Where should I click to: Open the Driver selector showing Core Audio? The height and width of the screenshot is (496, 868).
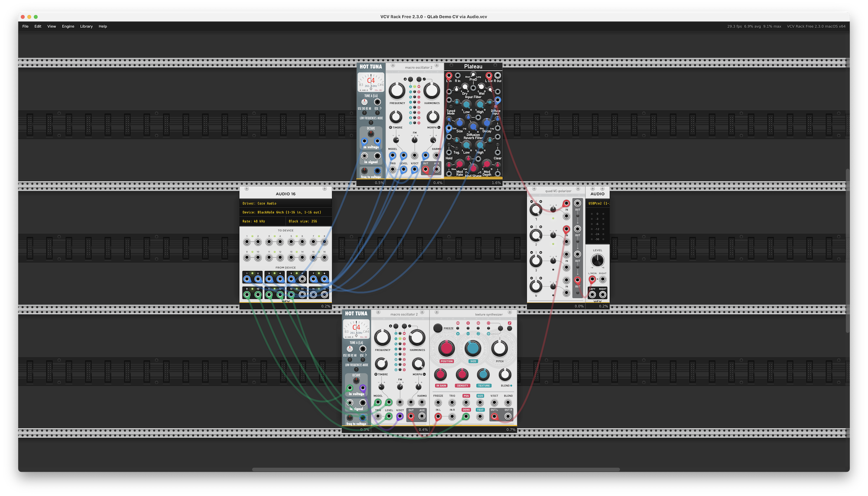(286, 203)
